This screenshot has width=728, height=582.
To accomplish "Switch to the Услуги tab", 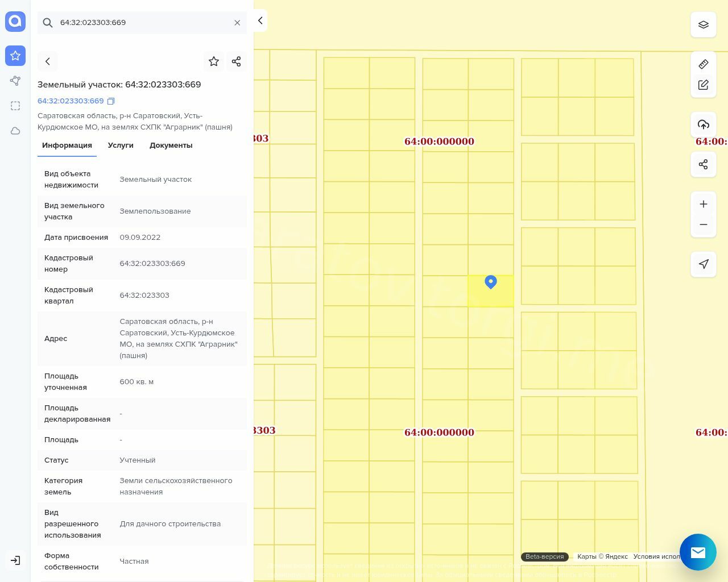I will pyautogui.click(x=121, y=145).
